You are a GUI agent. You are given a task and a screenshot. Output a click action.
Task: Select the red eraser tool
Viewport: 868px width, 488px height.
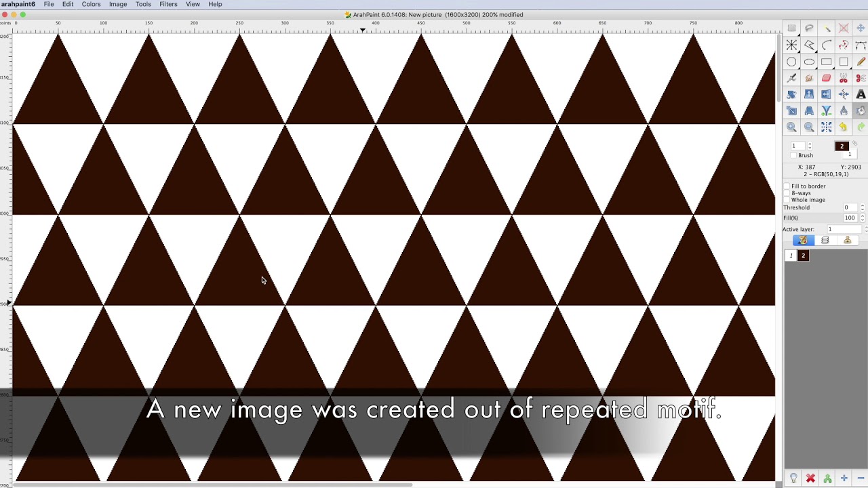827,78
